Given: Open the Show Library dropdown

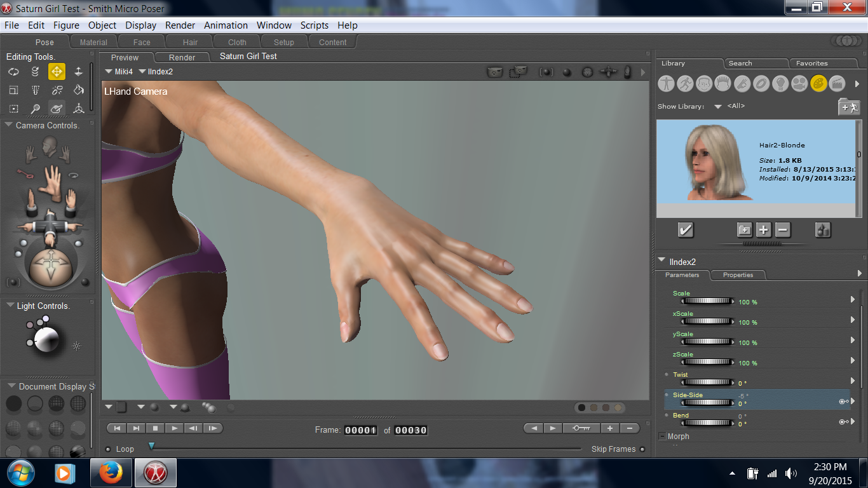Looking at the screenshot, I should (718, 107).
